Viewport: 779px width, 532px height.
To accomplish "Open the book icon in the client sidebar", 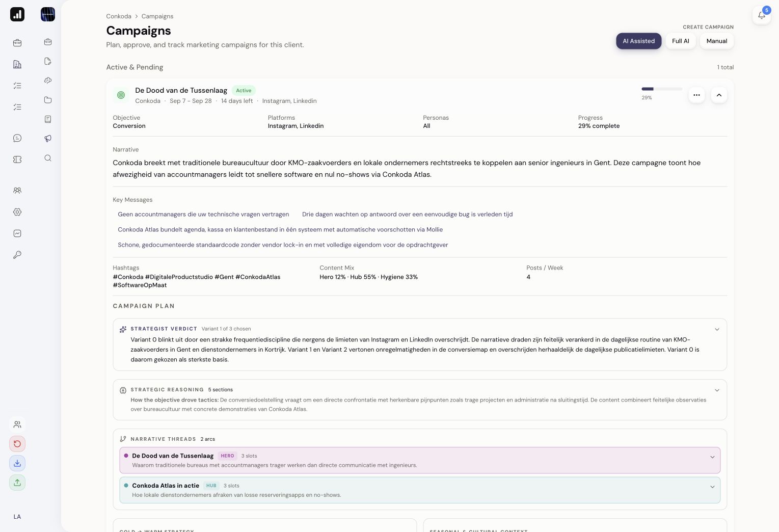I will [x=48, y=119].
